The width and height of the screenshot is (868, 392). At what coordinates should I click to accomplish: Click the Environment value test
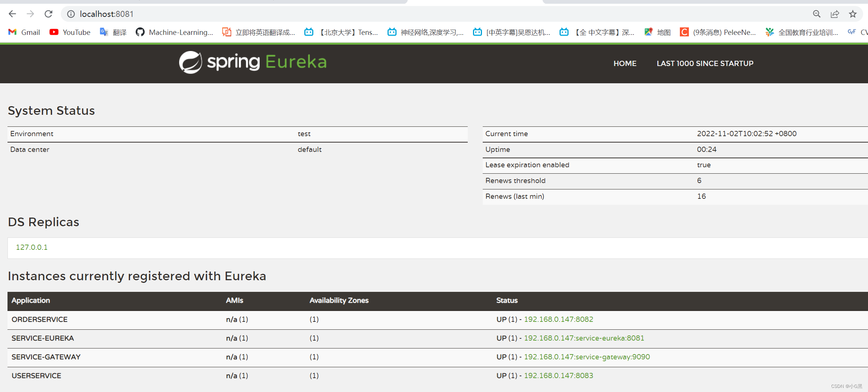pyautogui.click(x=304, y=134)
